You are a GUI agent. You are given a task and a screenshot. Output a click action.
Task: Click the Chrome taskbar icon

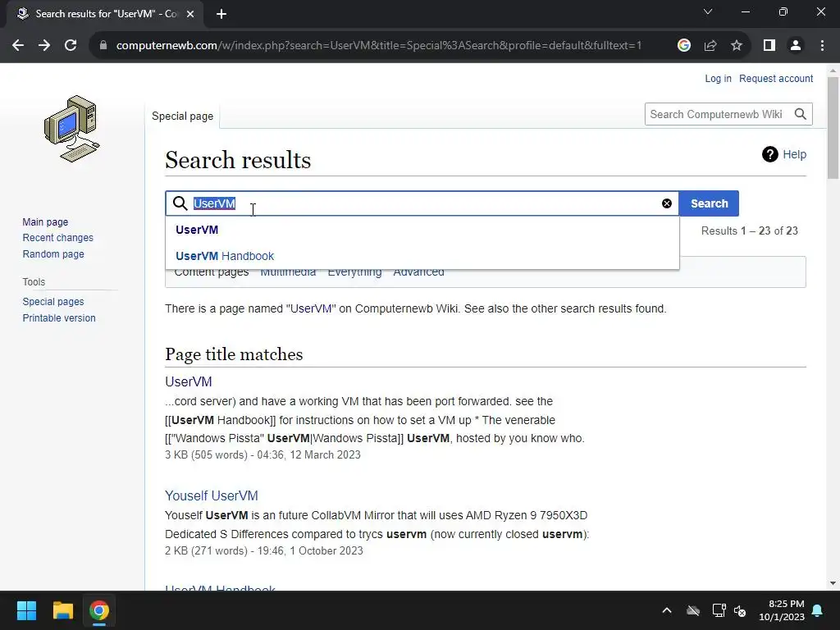click(x=99, y=610)
